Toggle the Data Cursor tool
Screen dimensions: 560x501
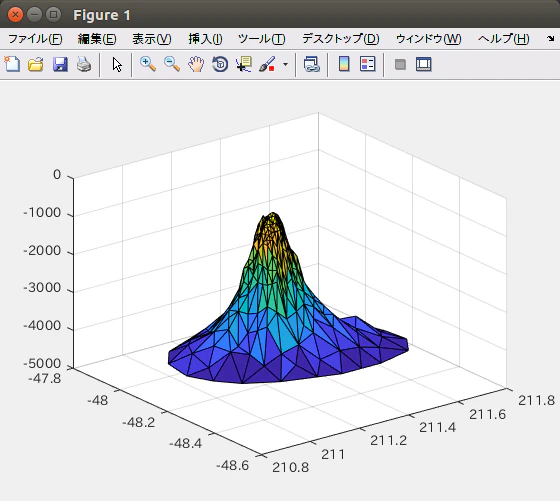tap(244, 65)
